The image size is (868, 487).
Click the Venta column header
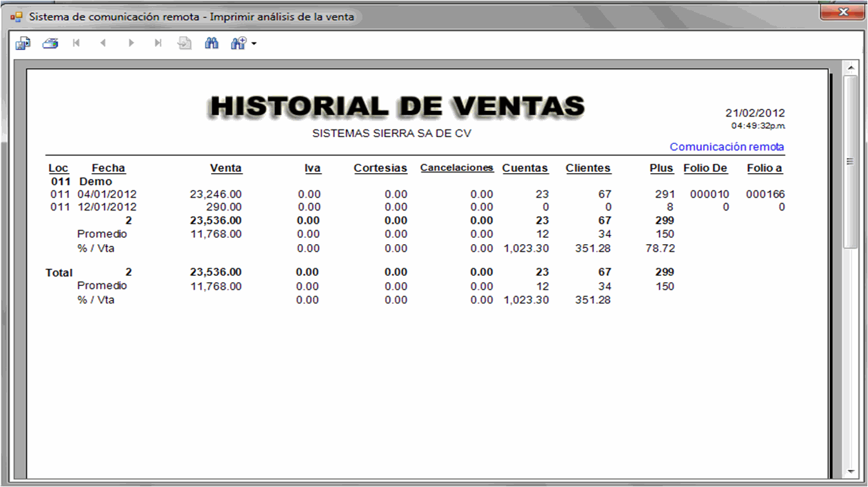pos(226,169)
